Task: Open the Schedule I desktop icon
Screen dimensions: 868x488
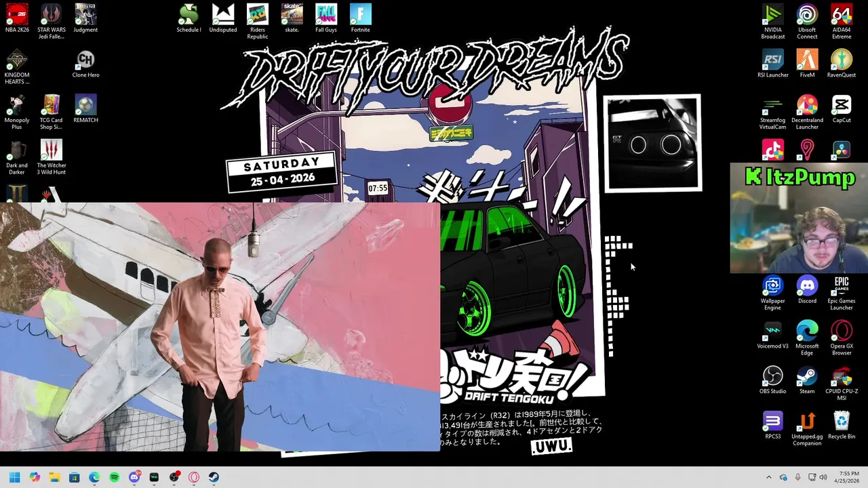Action: pos(189,18)
